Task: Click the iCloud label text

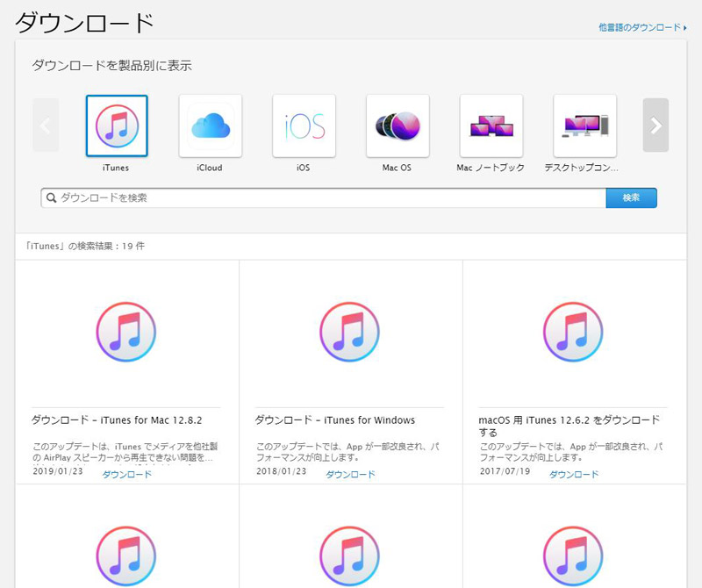Action: click(x=210, y=168)
